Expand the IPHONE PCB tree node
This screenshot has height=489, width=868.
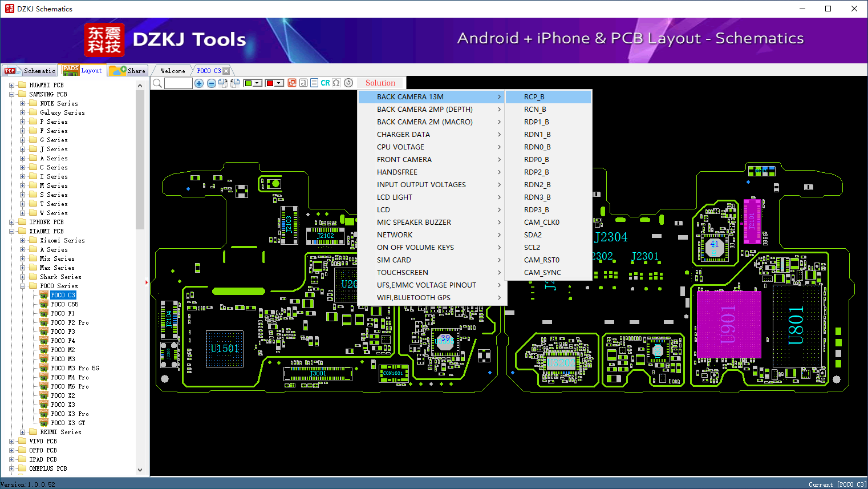pyautogui.click(x=11, y=222)
